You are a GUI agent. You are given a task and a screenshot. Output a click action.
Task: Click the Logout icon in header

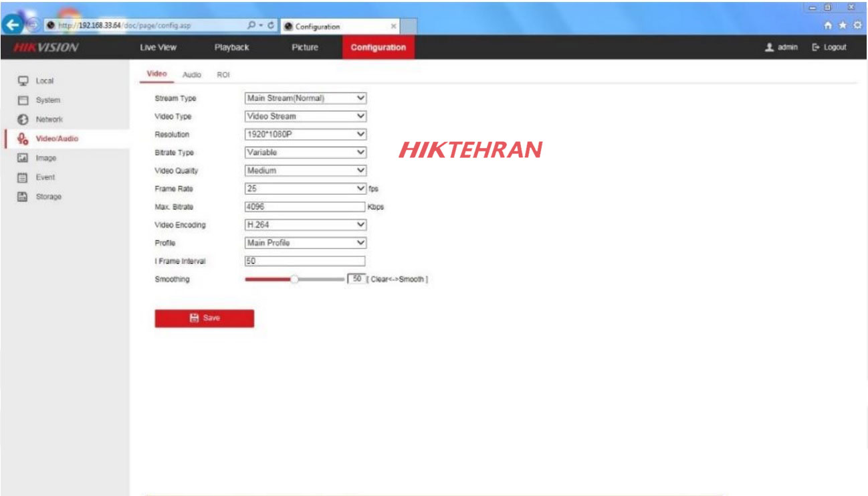click(x=816, y=48)
